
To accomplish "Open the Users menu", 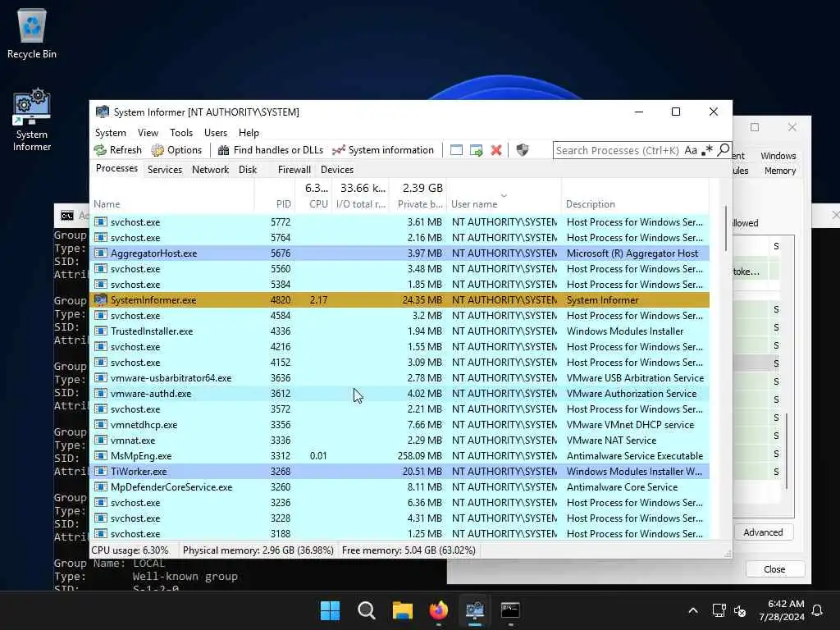I will coord(216,132).
